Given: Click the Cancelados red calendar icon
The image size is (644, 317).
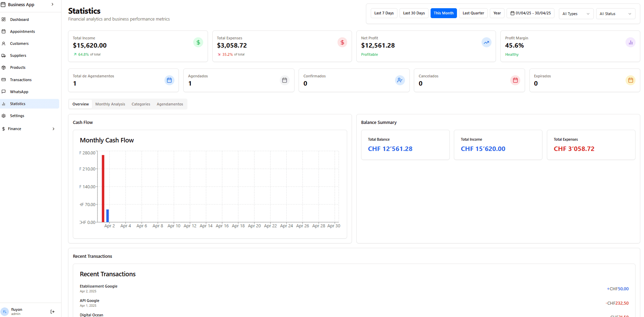Looking at the screenshot, I should point(515,80).
